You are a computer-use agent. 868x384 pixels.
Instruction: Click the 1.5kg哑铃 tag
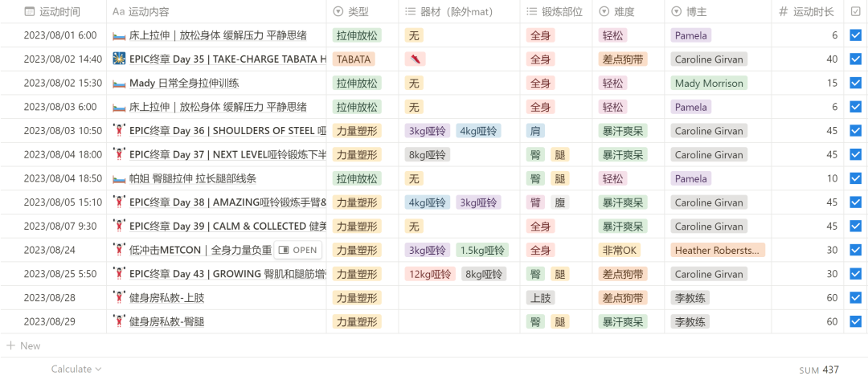click(x=482, y=250)
